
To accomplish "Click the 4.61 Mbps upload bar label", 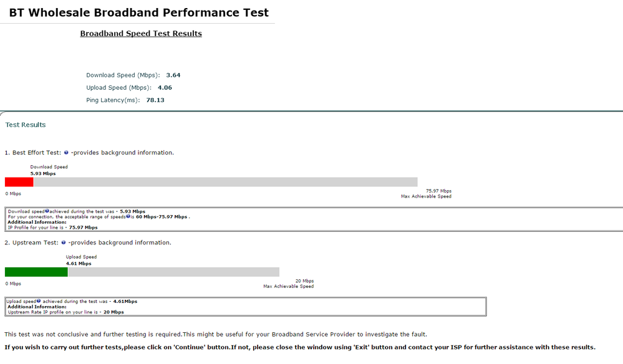I will tap(79, 264).
